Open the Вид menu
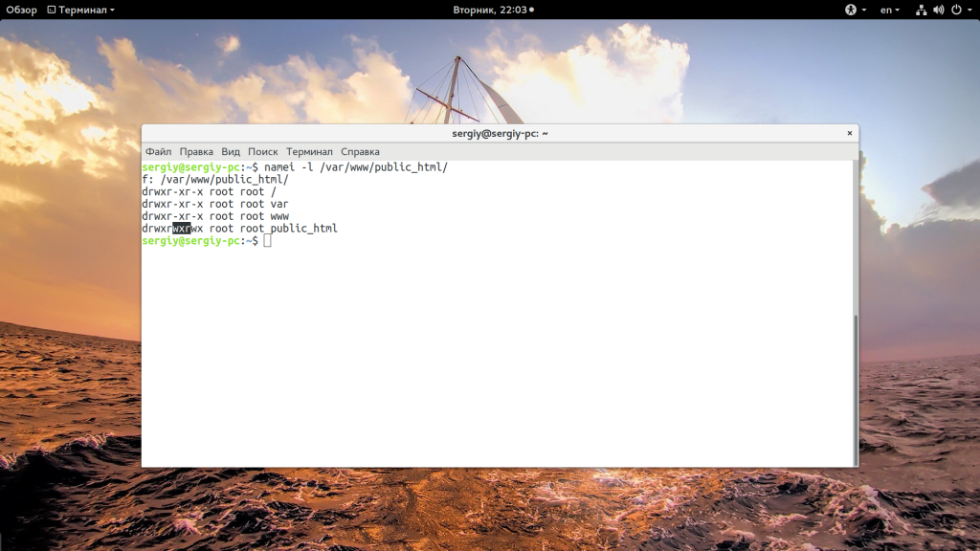The height and width of the screenshot is (551, 980). 231,152
